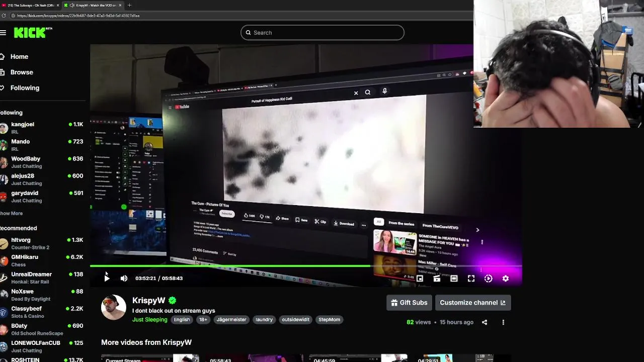Open the three-dot video options menu
Viewport: 644px width, 362px height.
(x=503, y=322)
